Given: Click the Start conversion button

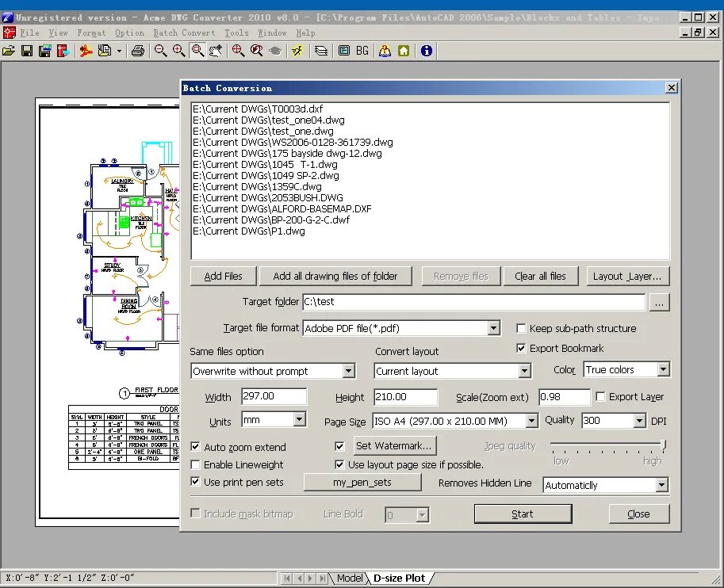Looking at the screenshot, I should 523,514.
